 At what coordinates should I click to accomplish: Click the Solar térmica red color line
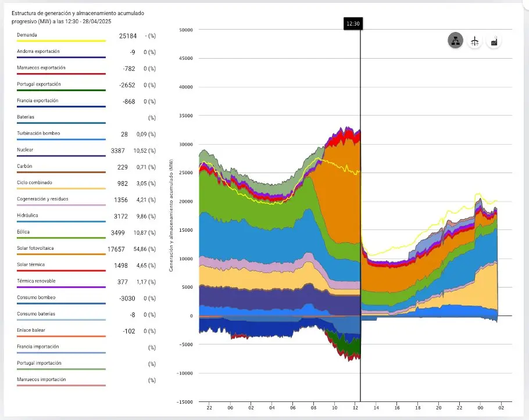(61, 270)
